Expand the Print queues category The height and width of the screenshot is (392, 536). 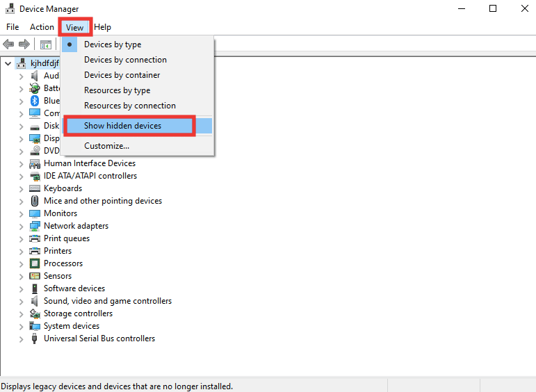pos(21,239)
